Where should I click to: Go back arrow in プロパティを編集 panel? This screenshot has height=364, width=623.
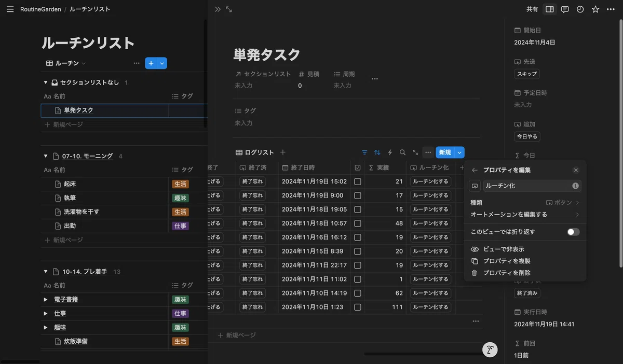pyautogui.click(x=475, y=170)
